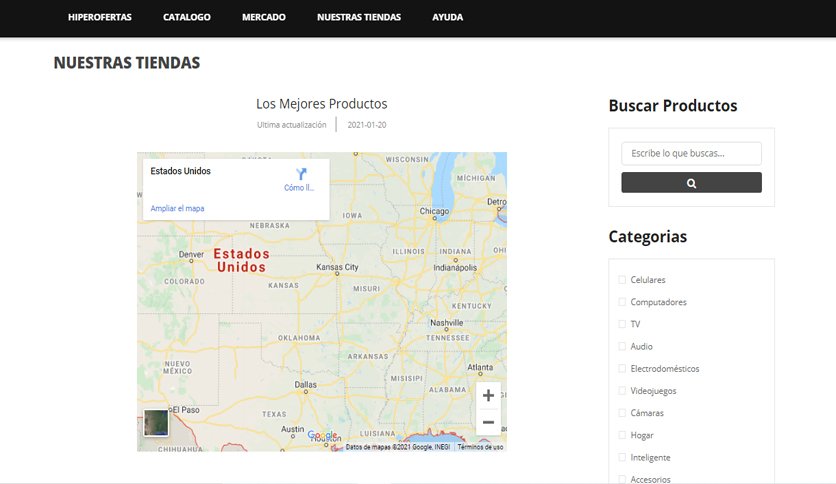Enable the Audio category filter
The width and height of the screenshot is (836, 484).
[622, 346]
